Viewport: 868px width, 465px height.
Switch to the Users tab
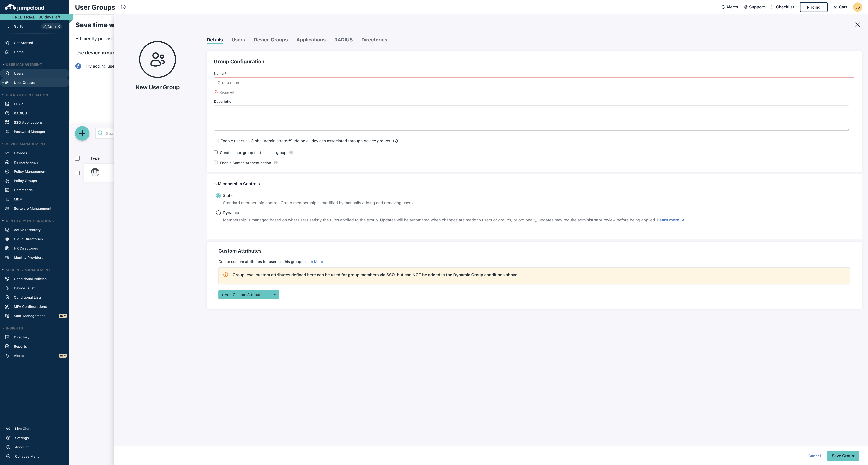[x=238, y=40]
